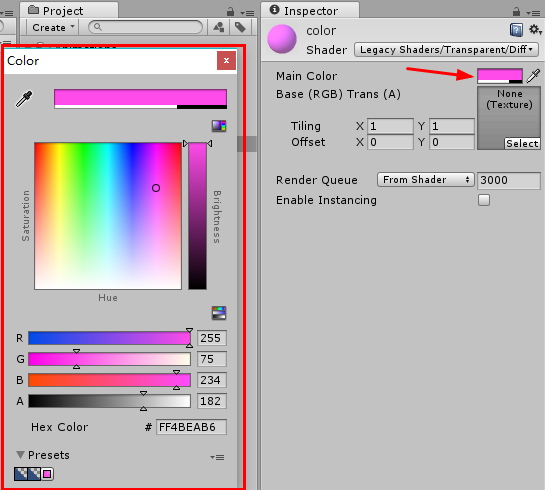Click the Enable Instancing label
545x490 pixels.
[326, 200]
